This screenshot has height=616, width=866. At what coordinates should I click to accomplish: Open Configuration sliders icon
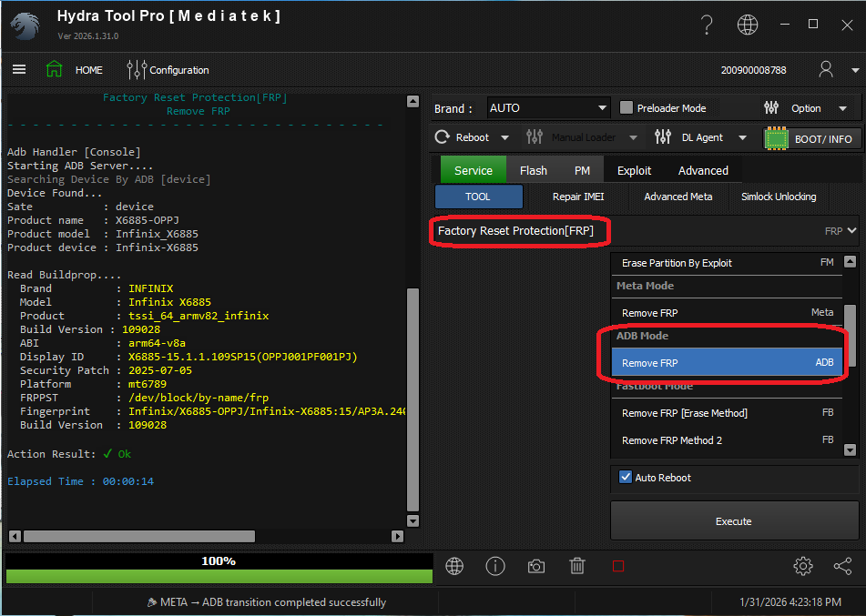[137, 69]
